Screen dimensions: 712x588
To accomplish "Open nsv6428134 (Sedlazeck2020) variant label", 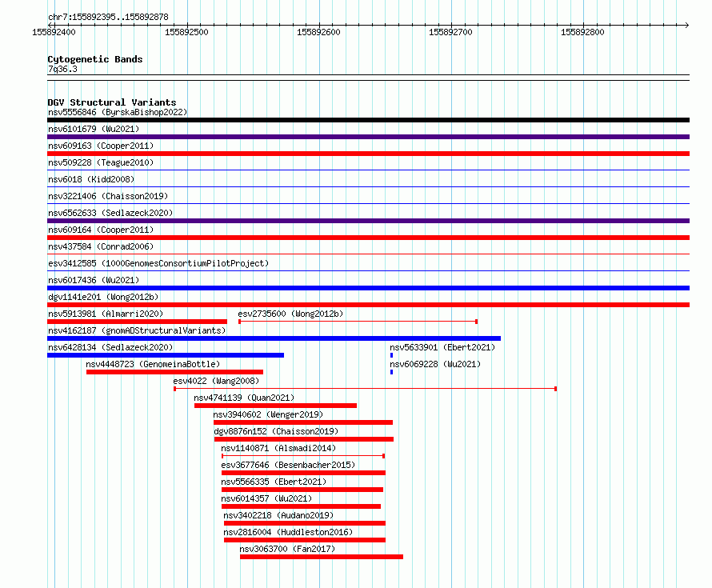I will pyautogui.click(x=110, y=347).
